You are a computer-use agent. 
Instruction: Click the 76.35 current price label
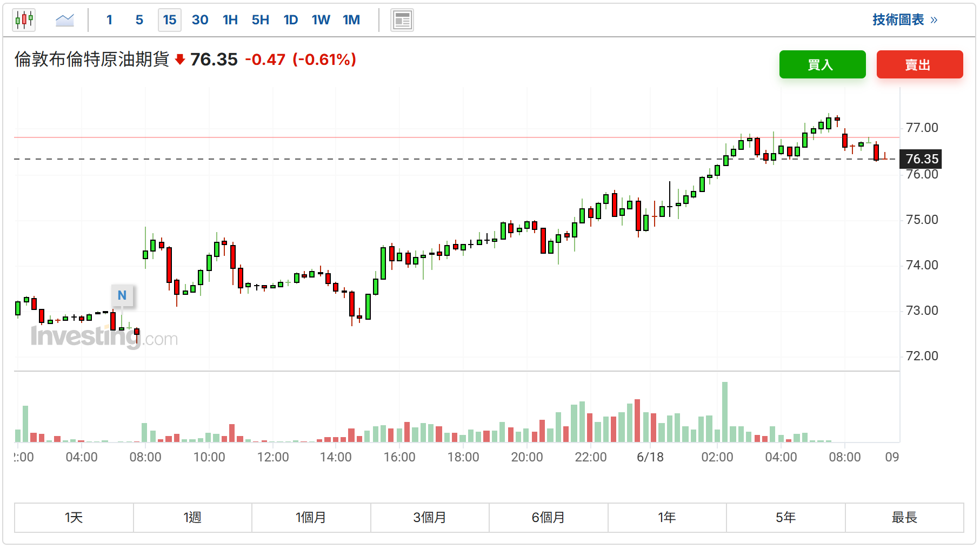pos(921,159)
